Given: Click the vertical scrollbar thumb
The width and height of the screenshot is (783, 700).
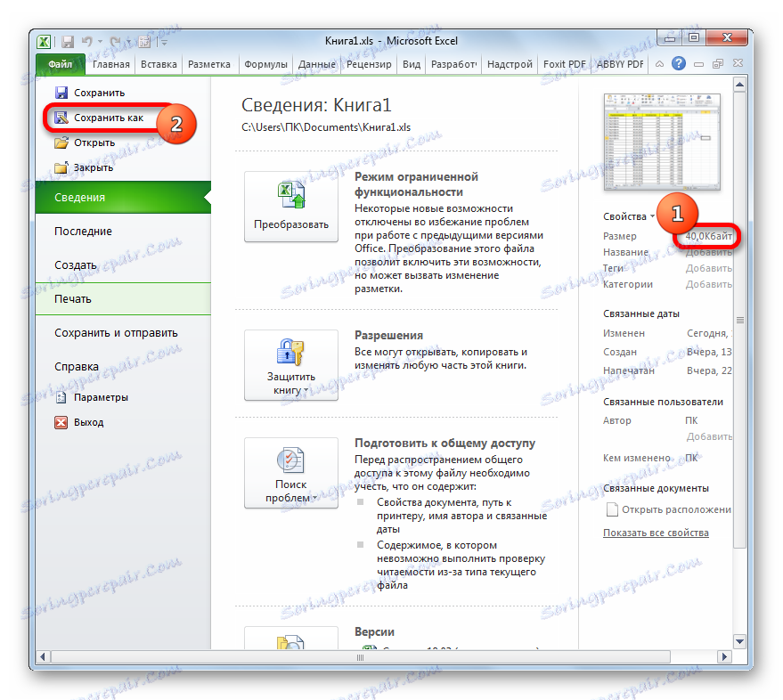Looking at the screenshot, I should pos(740,320).
